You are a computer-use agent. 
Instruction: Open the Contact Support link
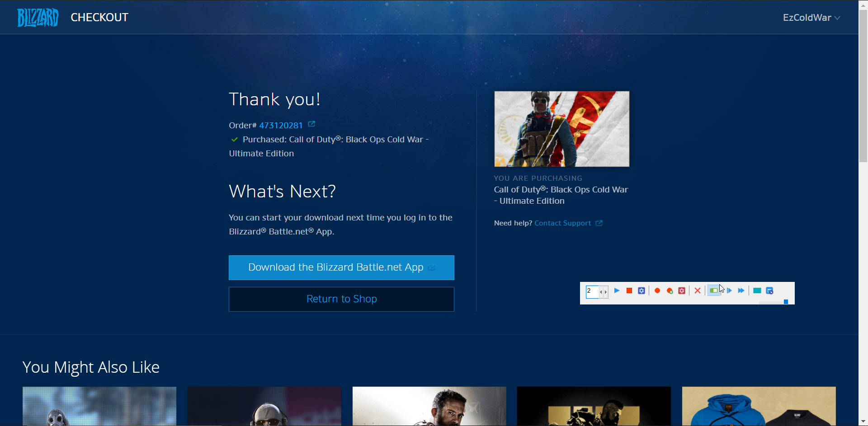pos(562,223)
